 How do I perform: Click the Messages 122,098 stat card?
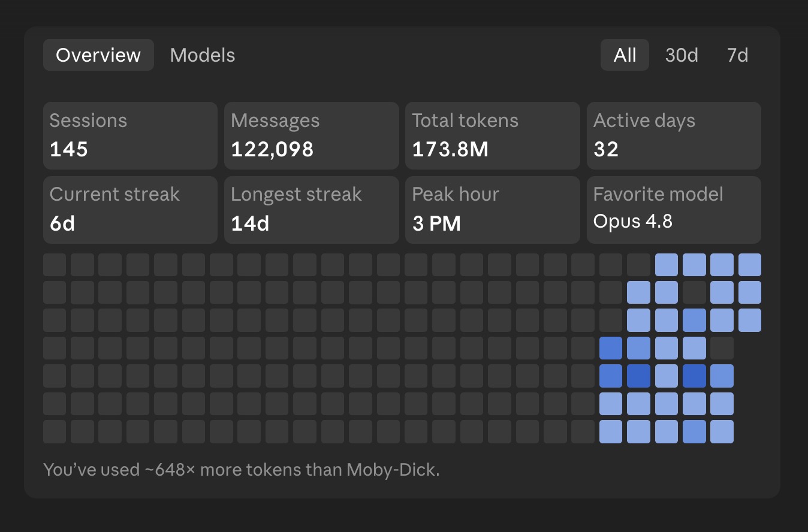coord(311,135)
